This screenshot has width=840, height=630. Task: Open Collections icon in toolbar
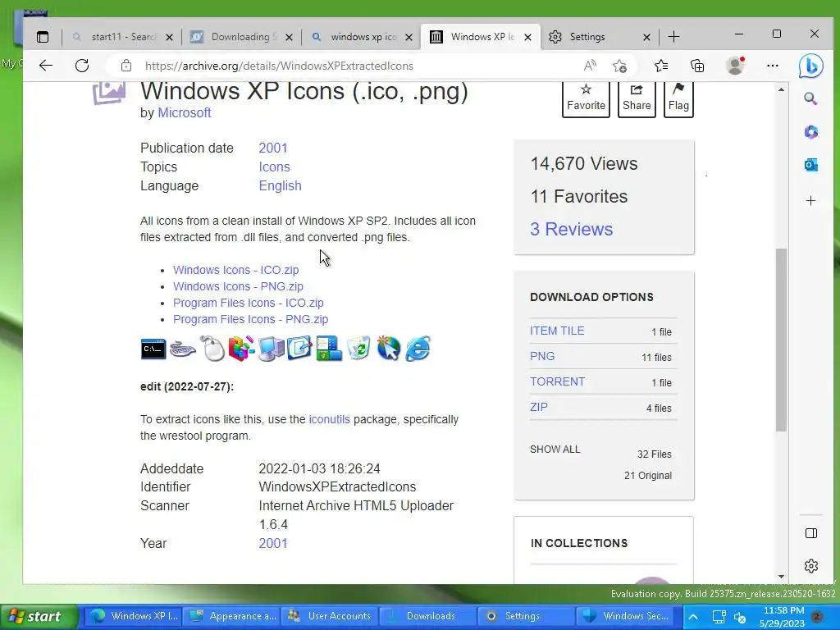click(697, 66)
